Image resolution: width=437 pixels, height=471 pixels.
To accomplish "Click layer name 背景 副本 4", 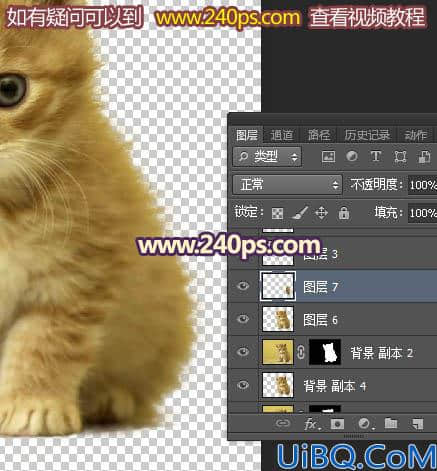I will [335, 386].
